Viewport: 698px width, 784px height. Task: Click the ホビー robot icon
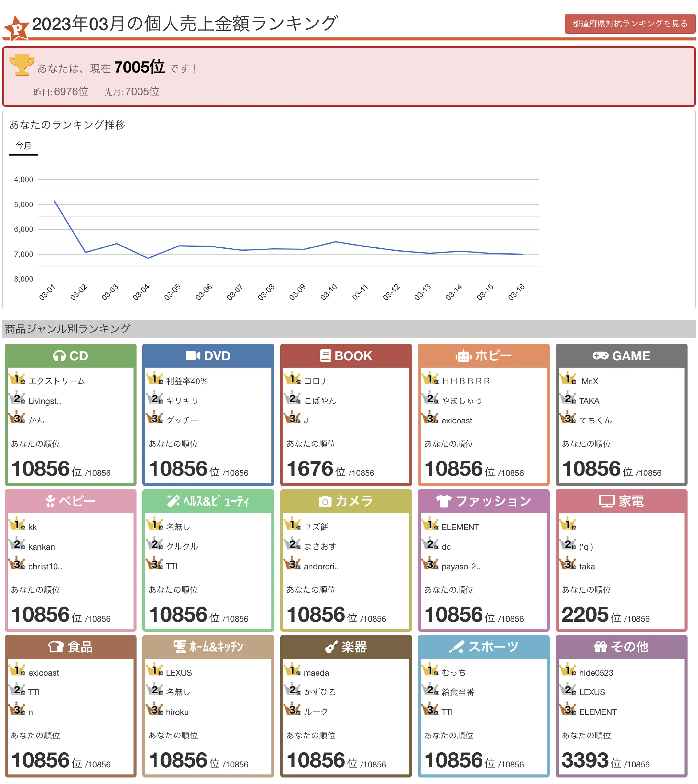[463, 355]
